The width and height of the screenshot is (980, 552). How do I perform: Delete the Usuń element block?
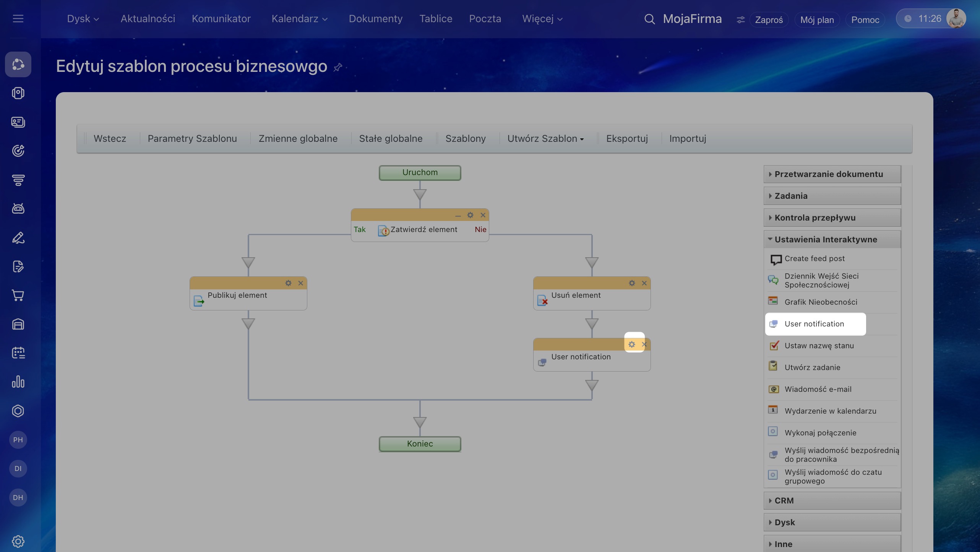(644, 283)
